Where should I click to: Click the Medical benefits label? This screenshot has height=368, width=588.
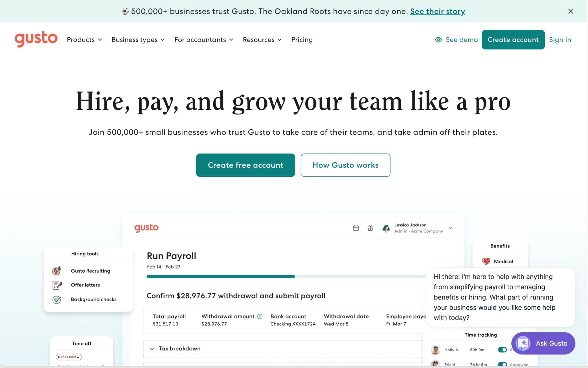[503, 261]
